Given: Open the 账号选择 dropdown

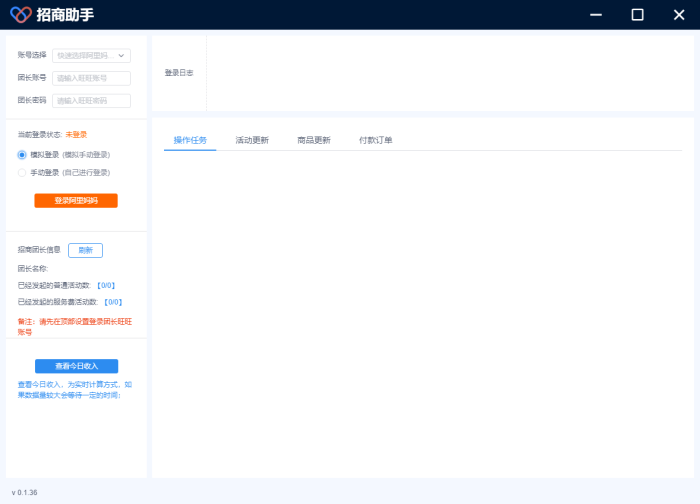Looking at the screenshot, I should [x=90, y=56].
